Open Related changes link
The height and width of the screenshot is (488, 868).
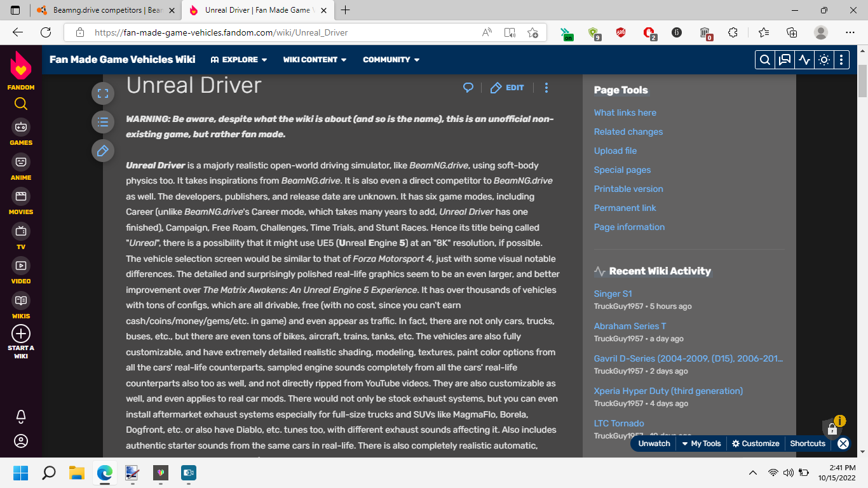click(x=628, y=132)
